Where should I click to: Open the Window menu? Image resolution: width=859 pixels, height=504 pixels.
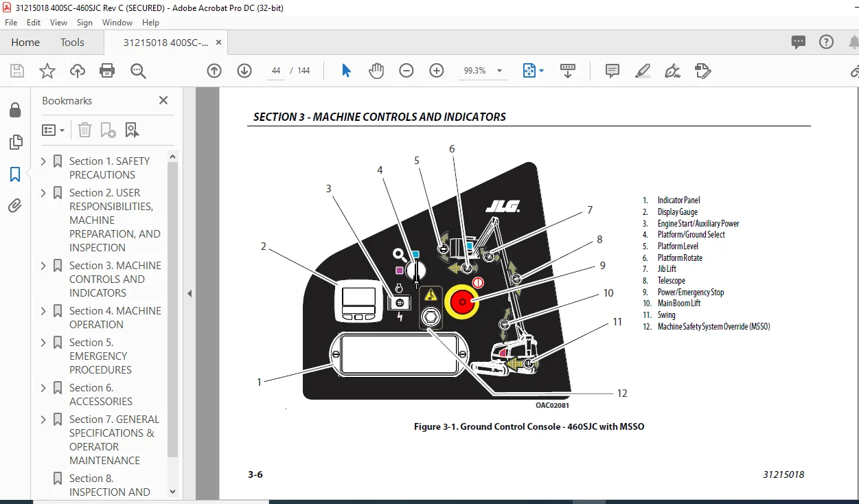click(117, 23)
